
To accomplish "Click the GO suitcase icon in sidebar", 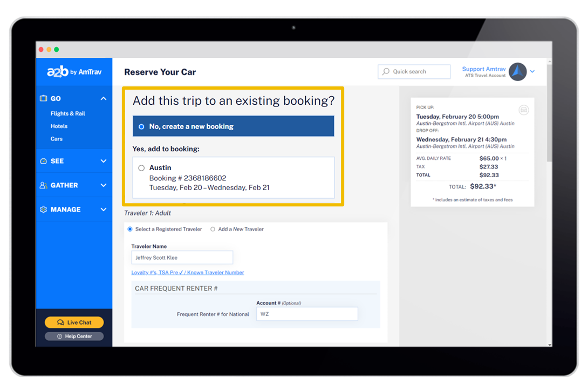I will click(x=44, y=98).
